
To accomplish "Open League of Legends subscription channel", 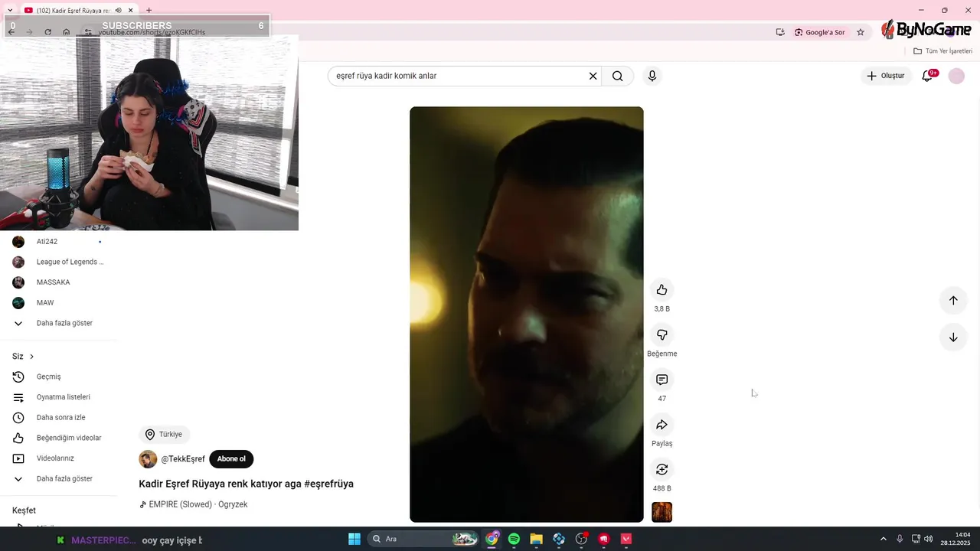I will tap(58, 262).
